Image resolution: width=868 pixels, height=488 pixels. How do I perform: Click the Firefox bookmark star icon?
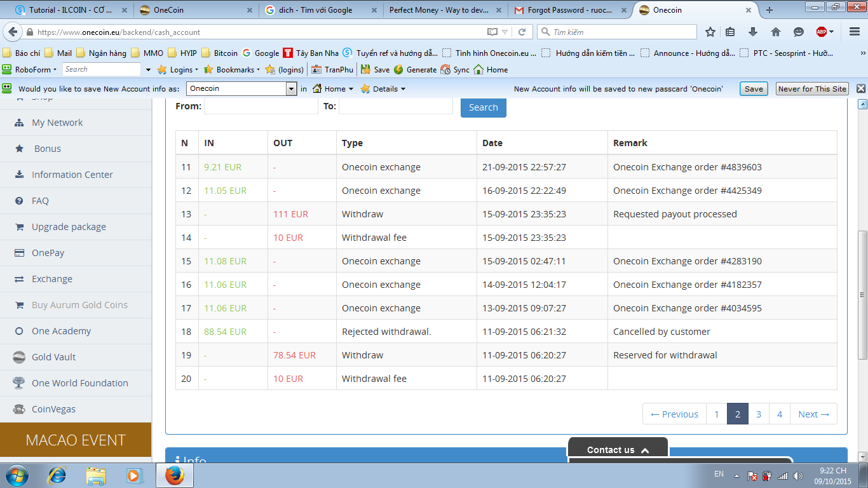pyautogui.click(x=710, y=32)
